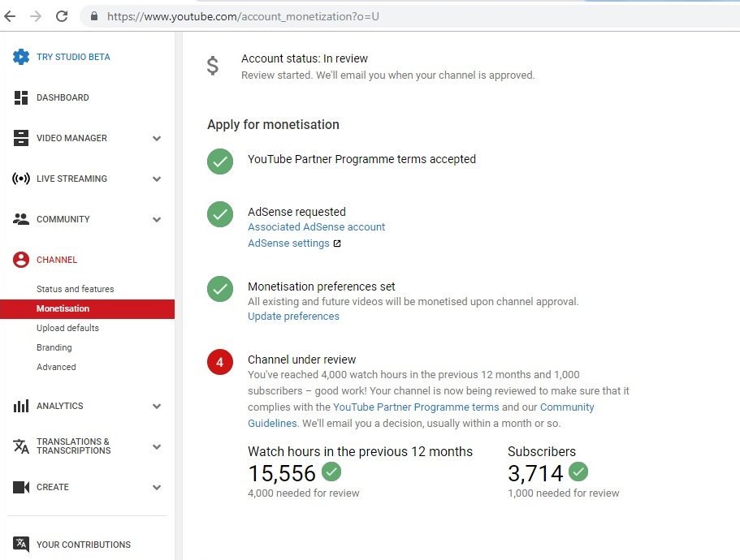
Task: Click external link icon next to AdSense settings
Action: pos(337,243)
